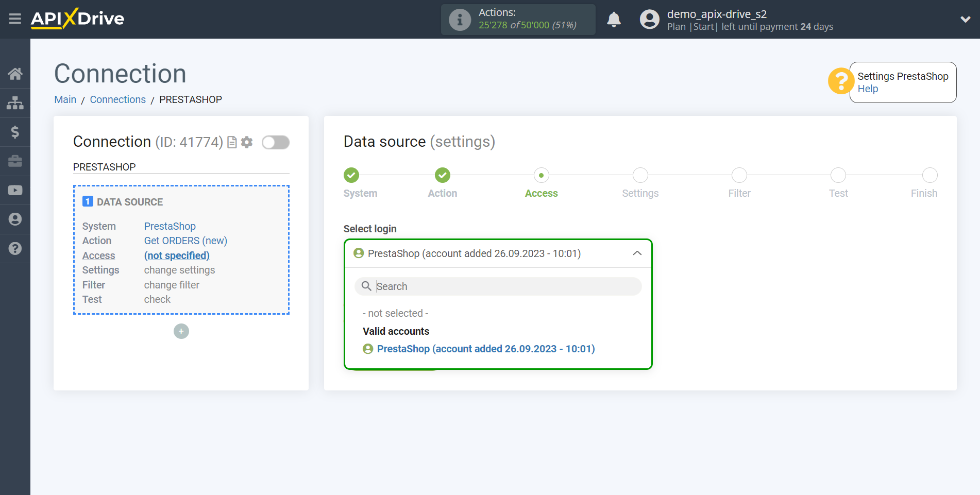The image size is (980, 495).
Task: Open connection notes document icon
Action: pyautogui.click(x=232, y=142)
